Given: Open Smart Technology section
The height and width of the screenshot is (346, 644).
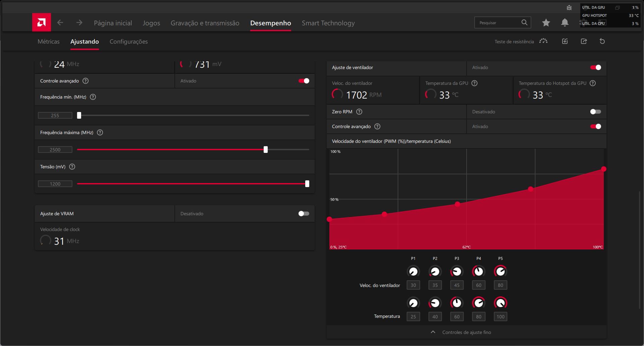Looking at the screenshot, I should tap(328, 23).
